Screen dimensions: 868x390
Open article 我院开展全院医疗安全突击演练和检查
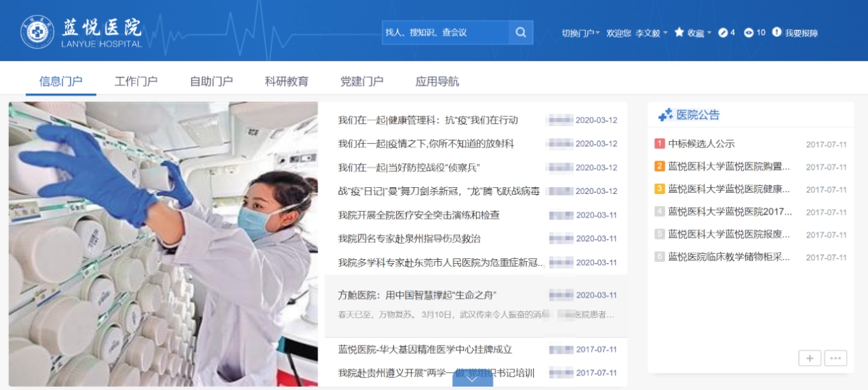click(x=419, y=215)
